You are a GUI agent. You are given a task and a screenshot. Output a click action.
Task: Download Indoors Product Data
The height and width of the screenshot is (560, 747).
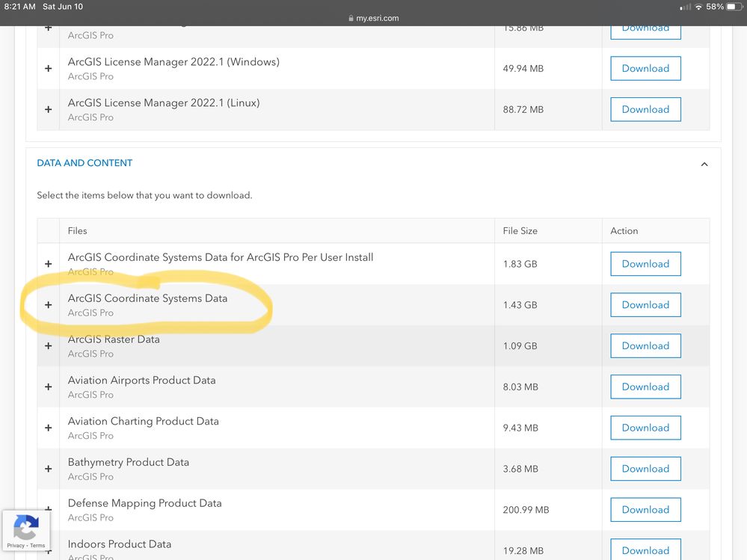tap(645, 550)
